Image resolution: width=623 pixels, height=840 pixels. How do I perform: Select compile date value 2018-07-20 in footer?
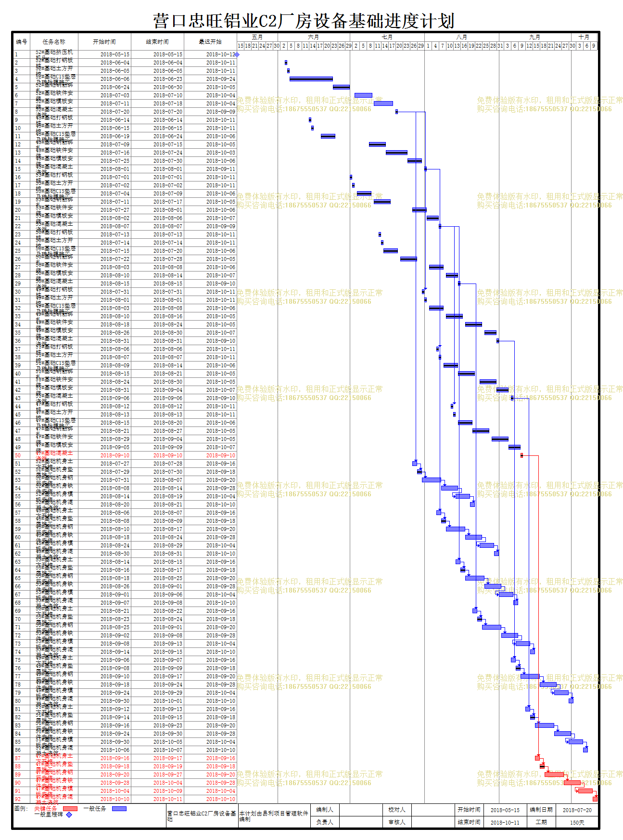[x=577, y=810]
